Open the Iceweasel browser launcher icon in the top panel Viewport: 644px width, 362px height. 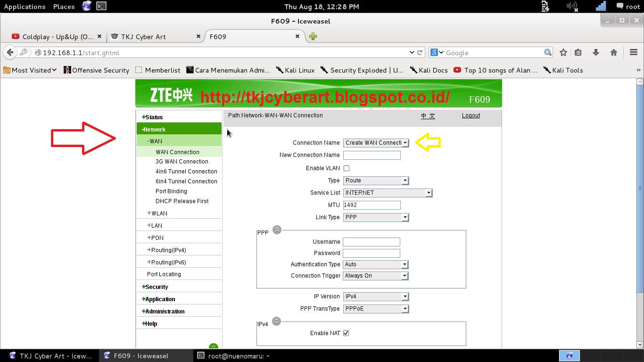tap(86, 6)
